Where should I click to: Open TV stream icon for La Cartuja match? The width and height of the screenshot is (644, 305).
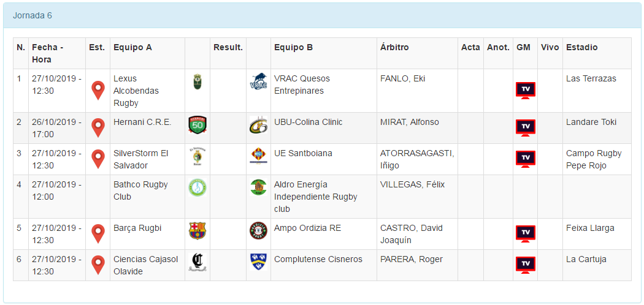point(525,265)
